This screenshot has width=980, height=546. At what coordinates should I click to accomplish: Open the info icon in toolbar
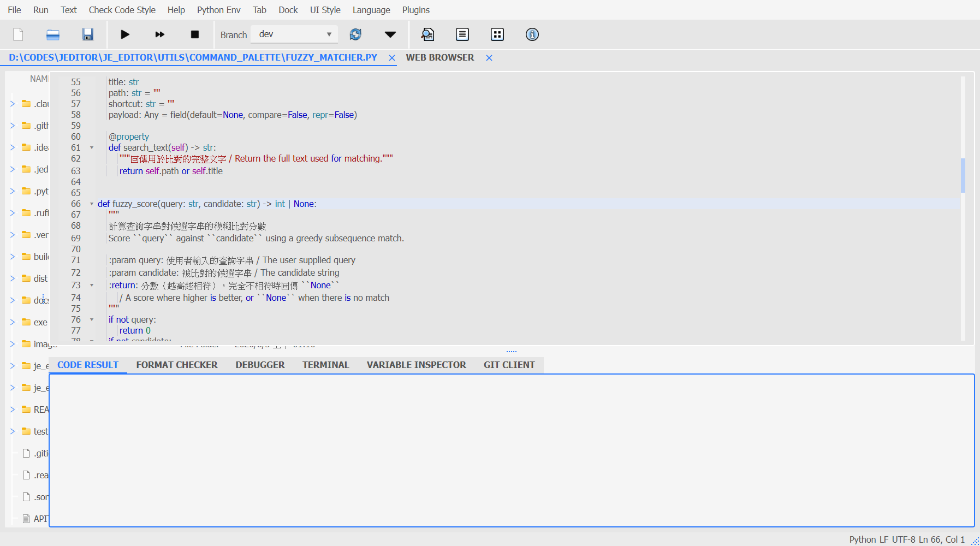532,34
